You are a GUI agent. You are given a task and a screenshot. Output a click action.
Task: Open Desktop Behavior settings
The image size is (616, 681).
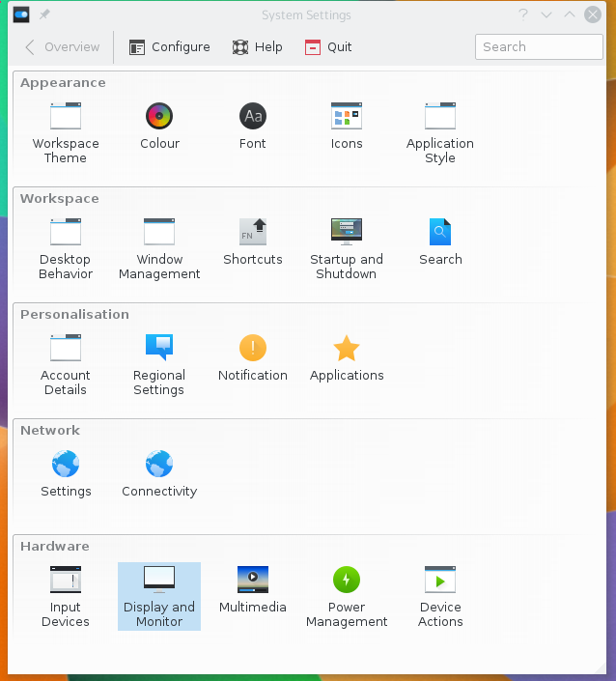coord(66,249)
